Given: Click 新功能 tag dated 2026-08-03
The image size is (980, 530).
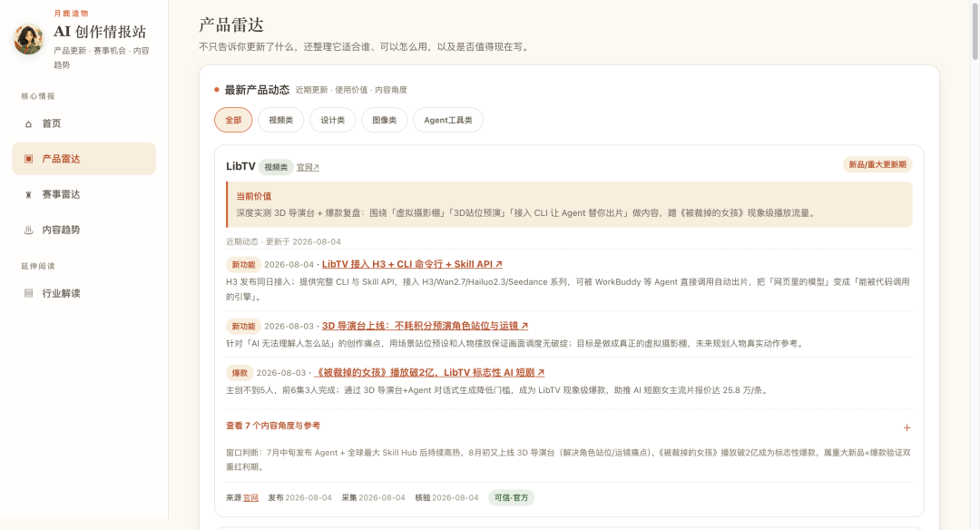Looking at the screenshot, I should [x=243, y=326].
